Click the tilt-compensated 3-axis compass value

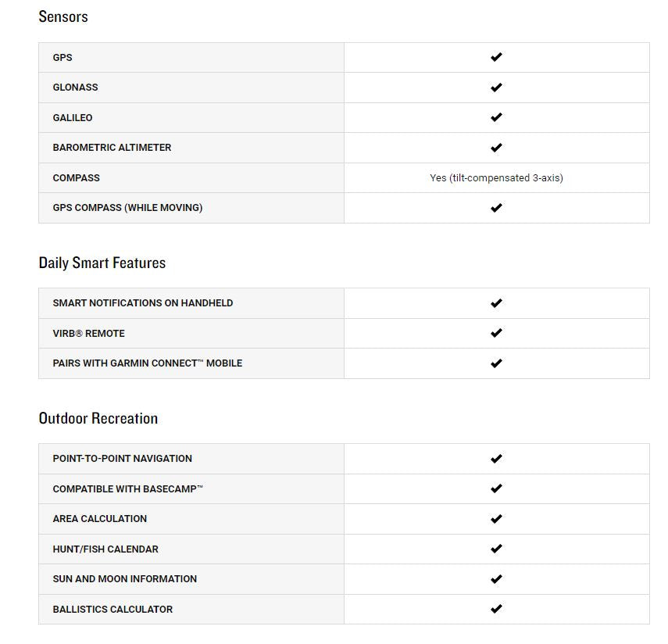tap(496, 177)
